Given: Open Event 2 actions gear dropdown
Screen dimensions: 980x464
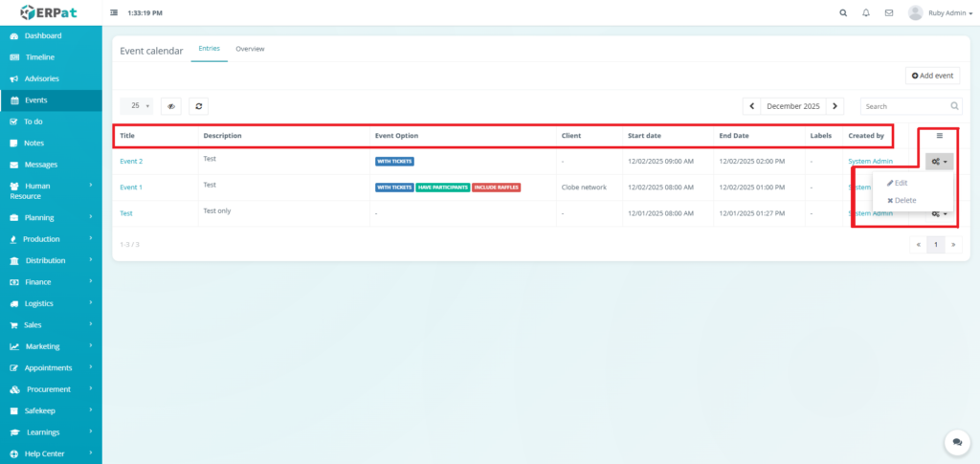Looking at the screenshot, I should click(x=939, y=162).
